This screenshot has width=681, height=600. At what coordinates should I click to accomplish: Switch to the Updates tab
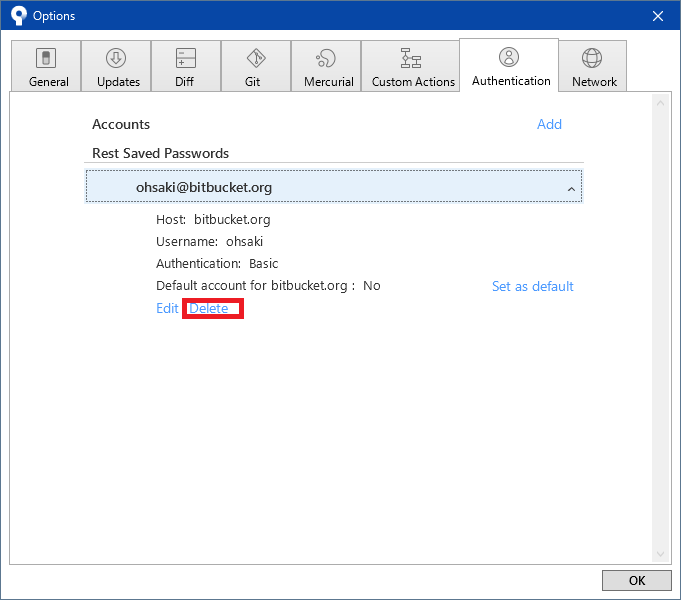click(116, 66)
